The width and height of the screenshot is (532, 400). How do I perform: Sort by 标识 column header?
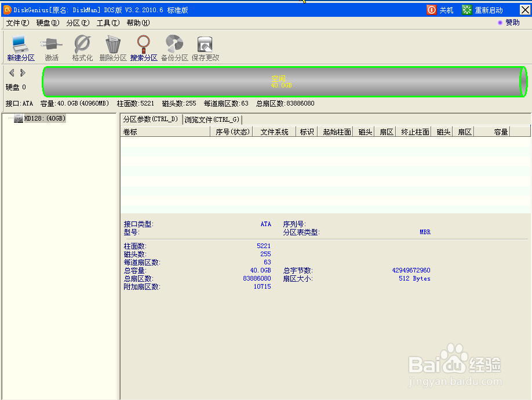[307, 132]
